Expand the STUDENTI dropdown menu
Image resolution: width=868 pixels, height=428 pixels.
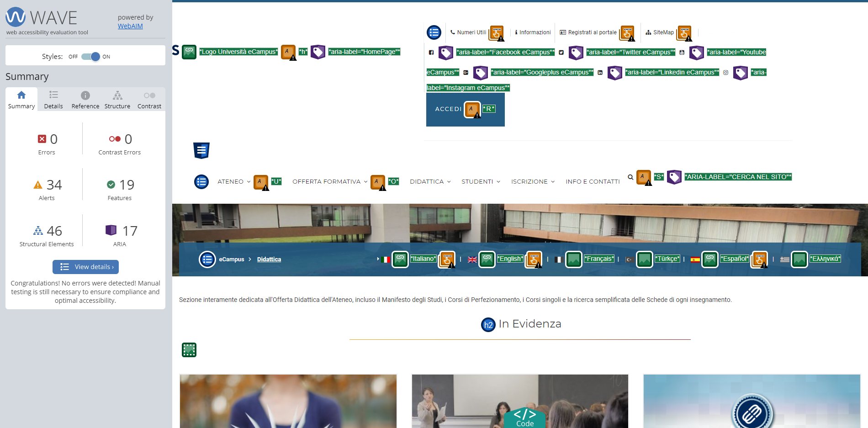[481, 182]
